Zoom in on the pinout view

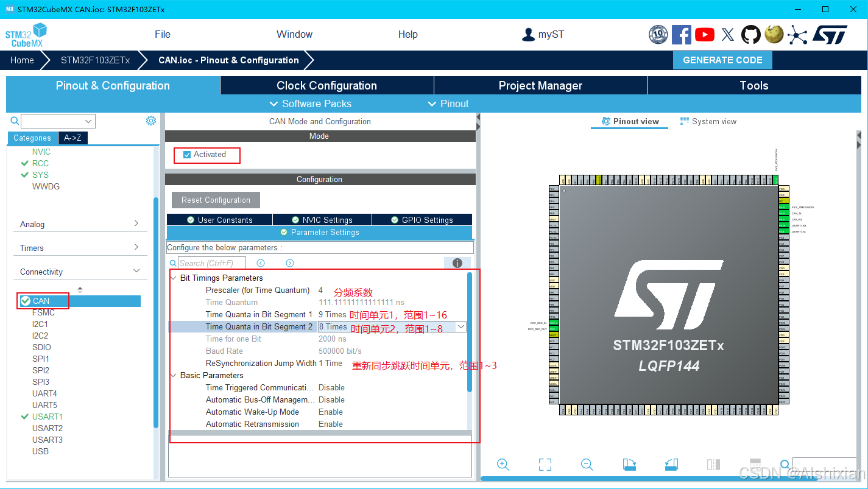[503, 465]
